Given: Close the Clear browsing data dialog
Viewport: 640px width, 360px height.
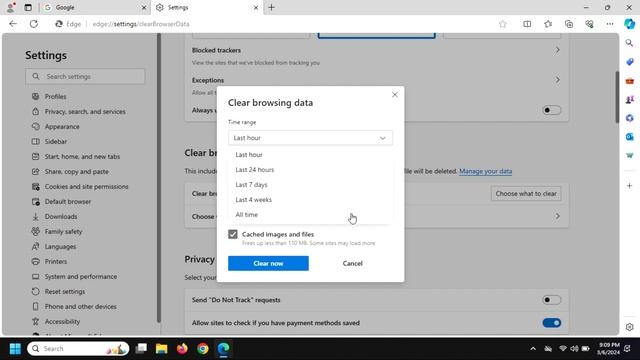Looking at the screenshot, I should (x=395, y=95).
